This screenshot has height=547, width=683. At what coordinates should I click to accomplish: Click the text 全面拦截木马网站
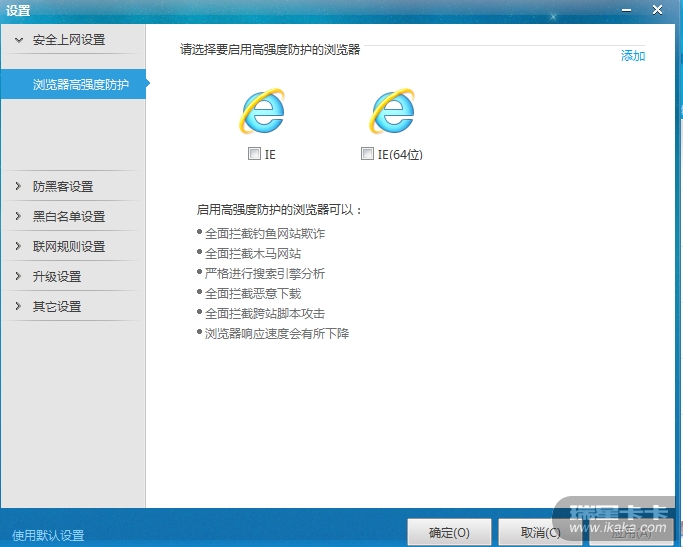pos(253,254)
